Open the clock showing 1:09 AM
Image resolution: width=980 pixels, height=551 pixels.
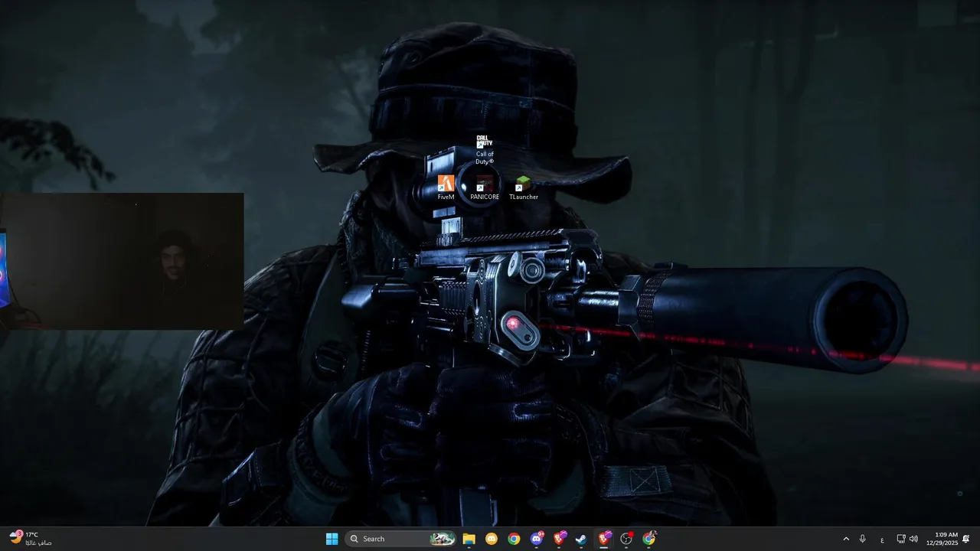click(942, 539)
